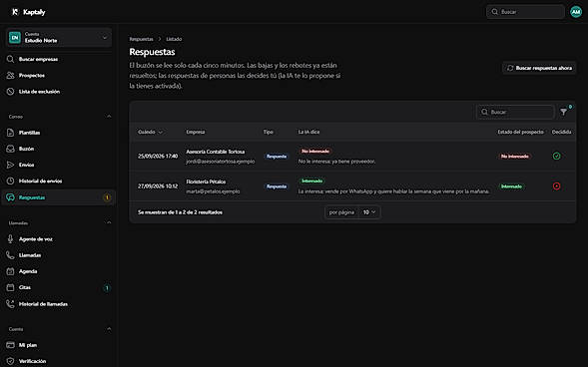Open the Floristería Pétalos company link
Screen dimensions: 588x367
(206, 182)
